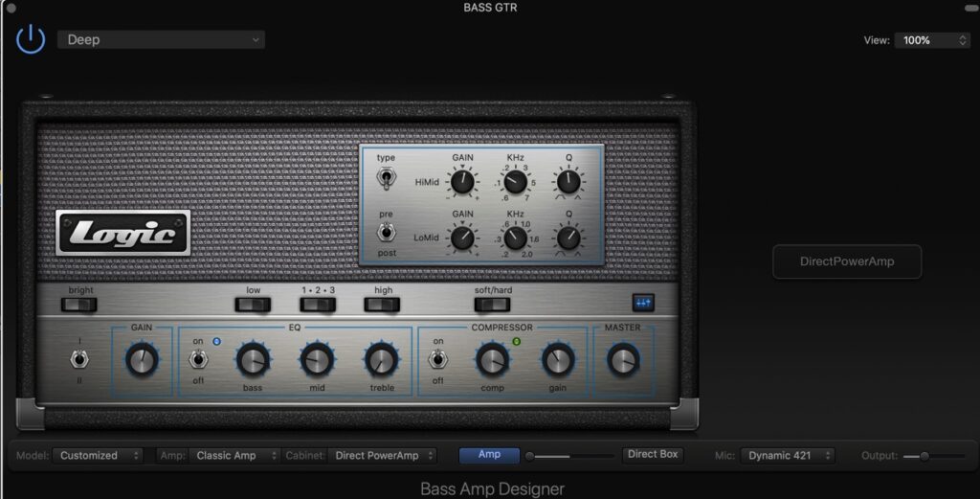The width and height of the screenshot is (980, 499).
Task: Adjust the HiMid GAIN knob
Action: 462,182
